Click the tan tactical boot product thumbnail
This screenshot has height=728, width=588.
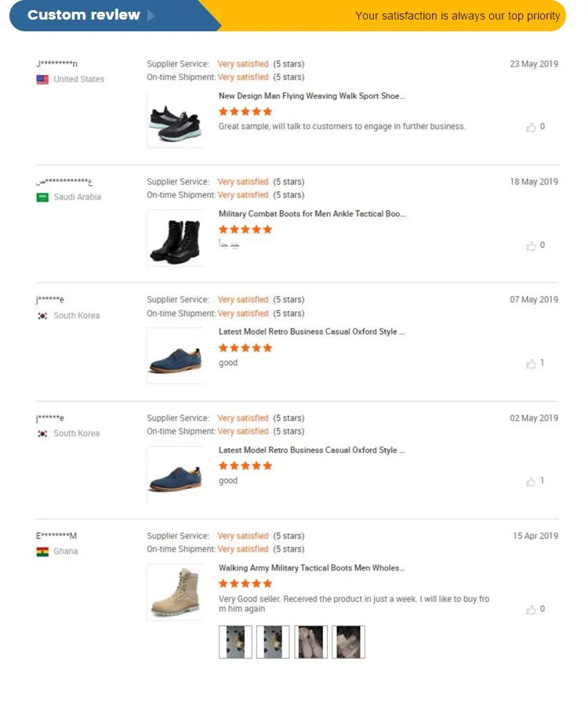pyautogui.click(x=175, y=592)
